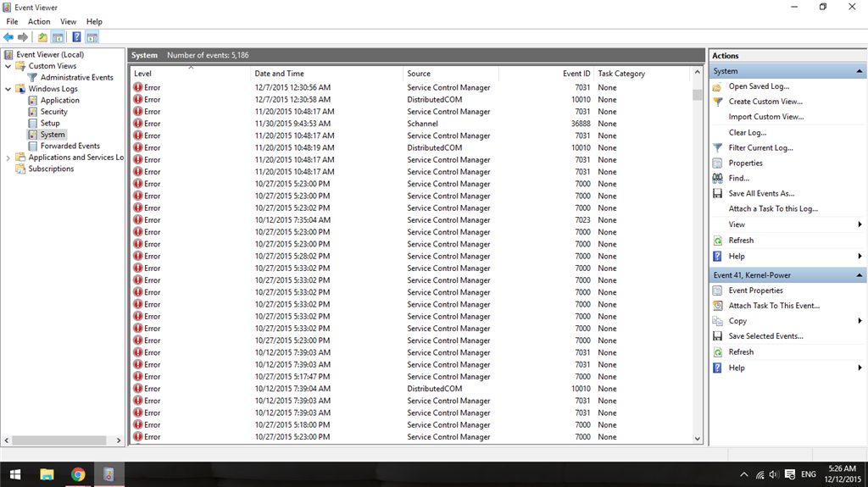The width and height of the screenshot is (868, 487).
Task: Click the event list scroll down arrow
Action: pos(698,439)
